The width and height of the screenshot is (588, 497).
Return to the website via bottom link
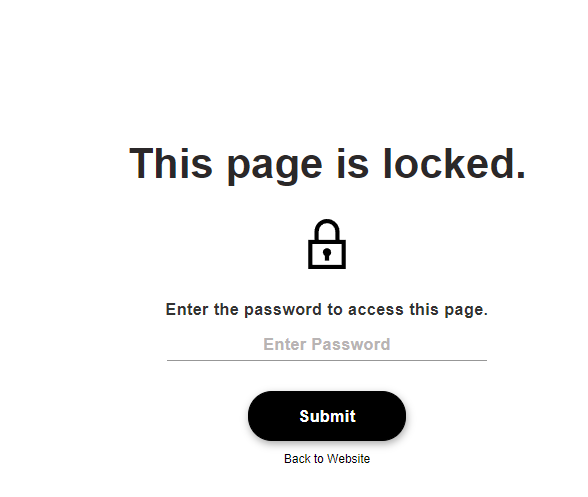[x=327, y=458]
